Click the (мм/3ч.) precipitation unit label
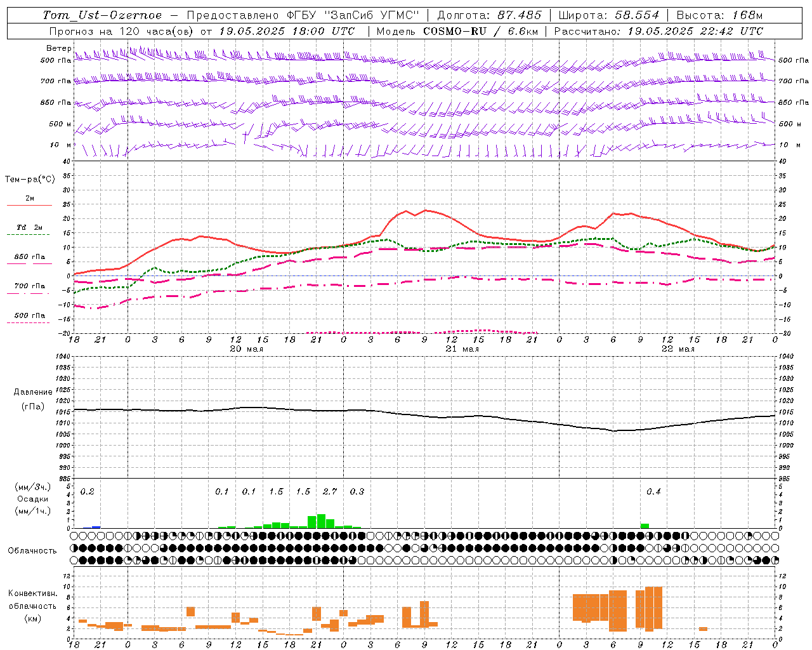Screen dimensions: 812x650 click(x=33, y=487)
